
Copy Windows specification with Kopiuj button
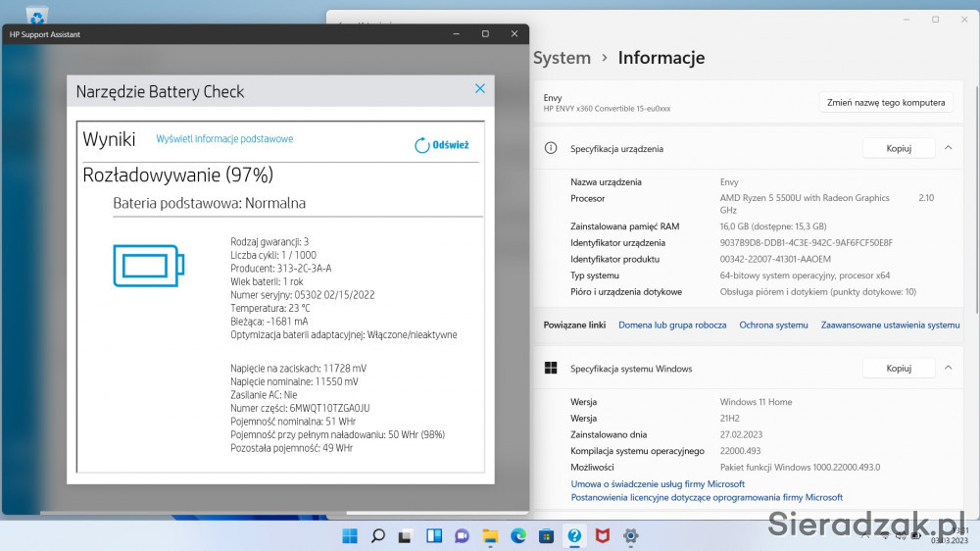point(898,369)
